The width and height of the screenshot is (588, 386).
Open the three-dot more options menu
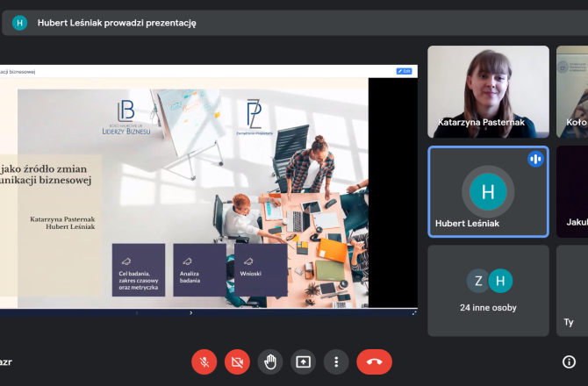coord(335,361)
